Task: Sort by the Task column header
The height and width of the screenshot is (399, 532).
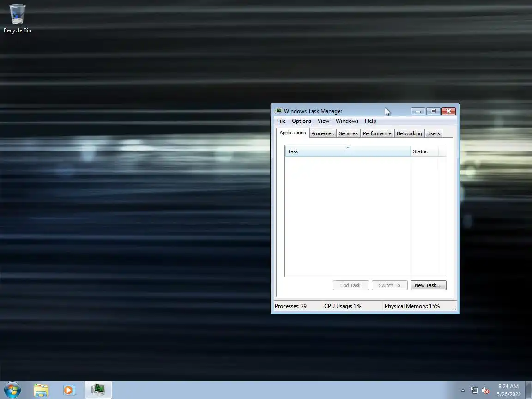Action: tap(347, 151)
